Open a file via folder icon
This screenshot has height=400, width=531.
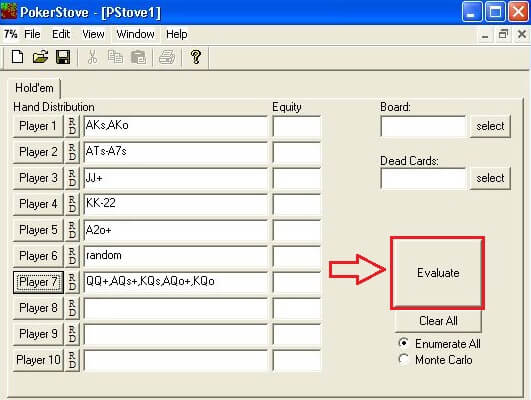point(40,57)
